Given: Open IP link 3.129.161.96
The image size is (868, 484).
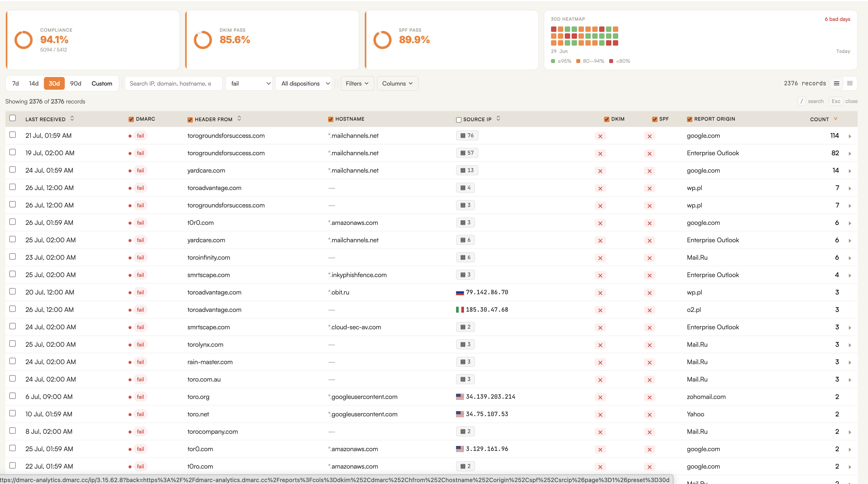Looking at the screenshot, I should (x=487, y=449).
